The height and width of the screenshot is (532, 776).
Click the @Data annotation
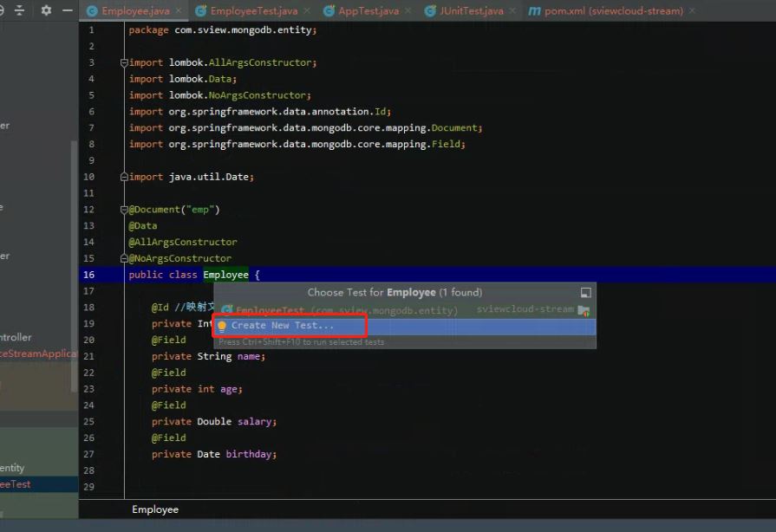(x=142, y=226)
